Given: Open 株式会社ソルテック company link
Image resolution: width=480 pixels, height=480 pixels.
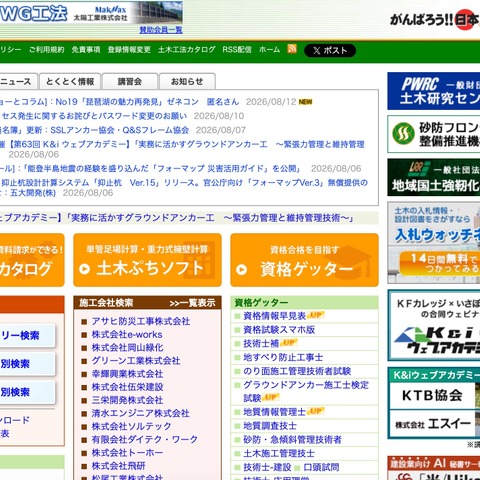Looking at the screenshot, I should pyautogui.click(x=131, y=426).
